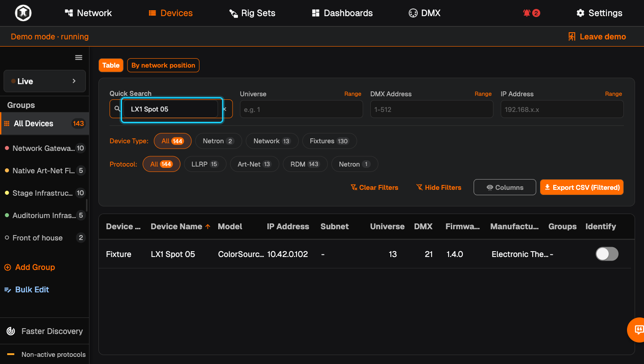Screen dimensions: 644x364
Task: Click Hide Filters
Action: click(x=439, y=188)
